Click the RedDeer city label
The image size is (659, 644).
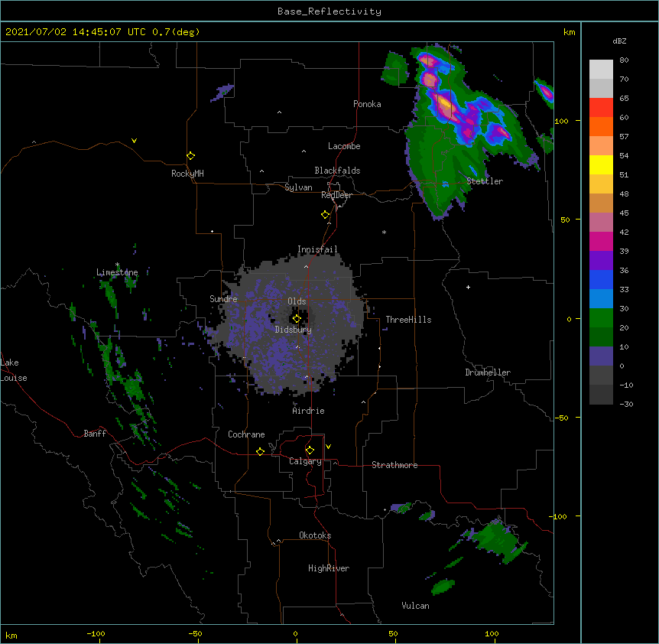[x=336, y=195]
